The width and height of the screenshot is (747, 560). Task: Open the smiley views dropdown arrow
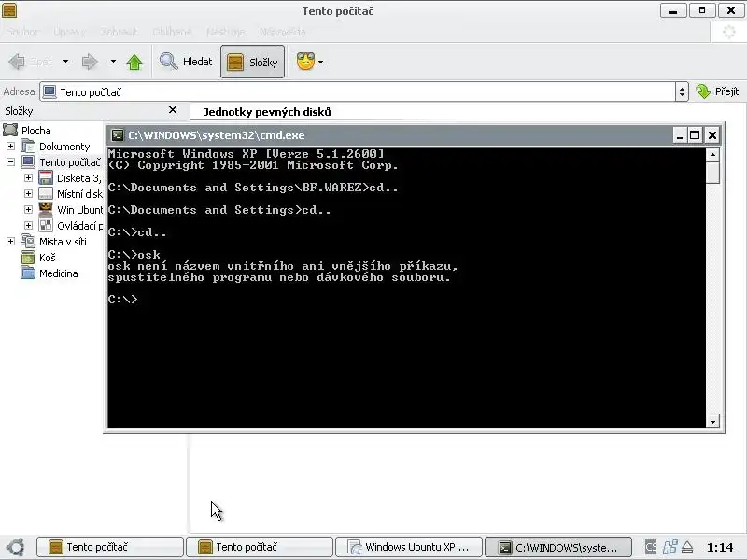[320, 62]
